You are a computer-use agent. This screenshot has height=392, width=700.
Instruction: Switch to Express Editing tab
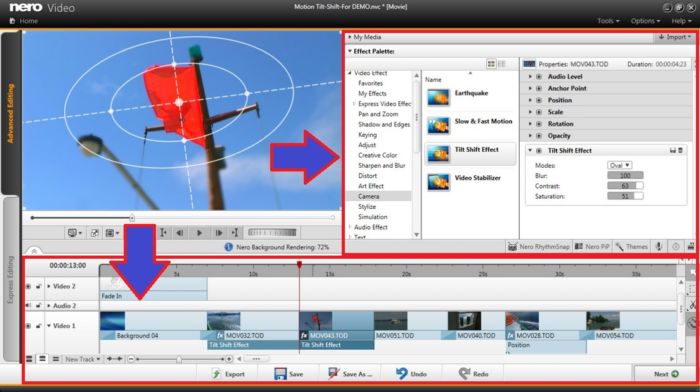pyautogui.click(x=11, y=279)
